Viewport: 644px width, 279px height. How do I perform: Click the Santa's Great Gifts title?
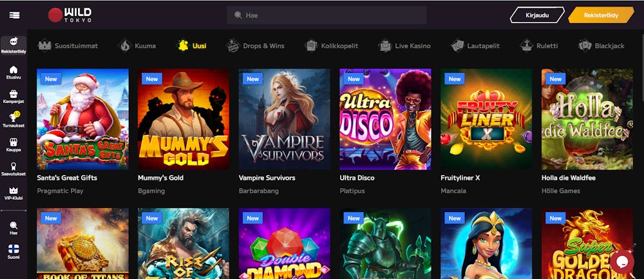[x=67, y=178]
